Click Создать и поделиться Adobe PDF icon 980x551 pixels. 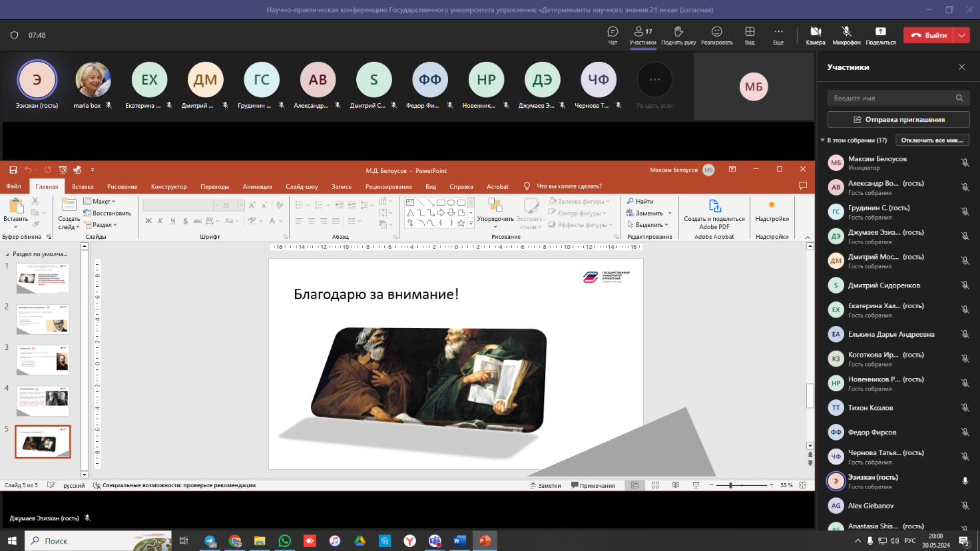(714, 213)
